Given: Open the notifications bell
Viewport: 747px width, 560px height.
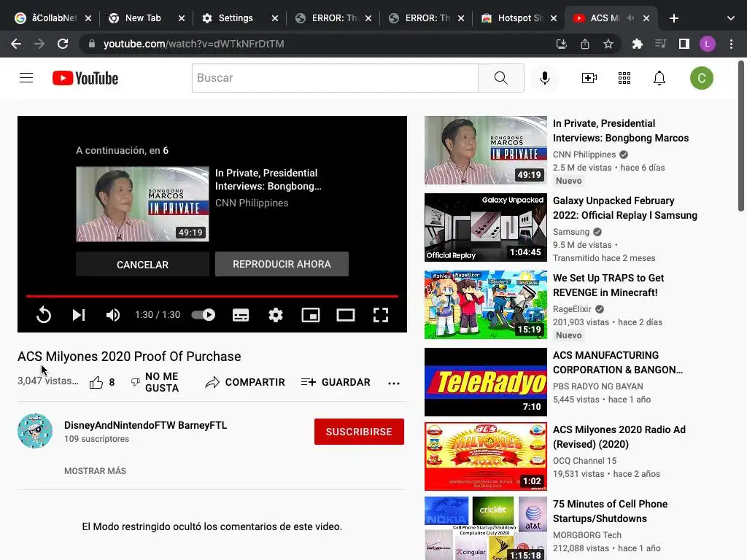Looking at the screenshot, I should click(659, 77).
